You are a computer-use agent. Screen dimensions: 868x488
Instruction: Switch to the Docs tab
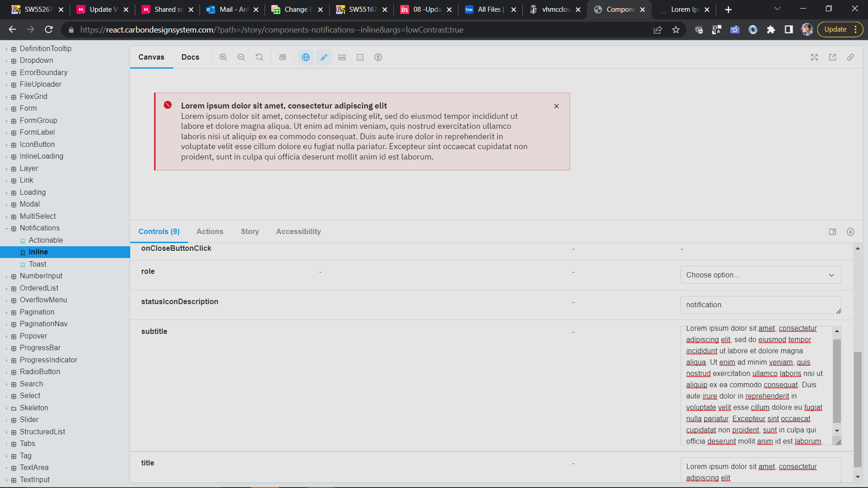tap(190, 57)
